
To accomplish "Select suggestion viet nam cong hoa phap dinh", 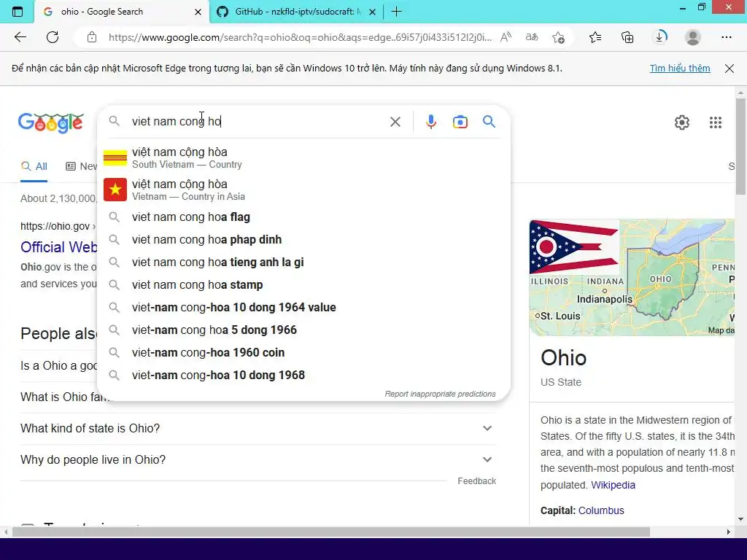I will (303, 239).
